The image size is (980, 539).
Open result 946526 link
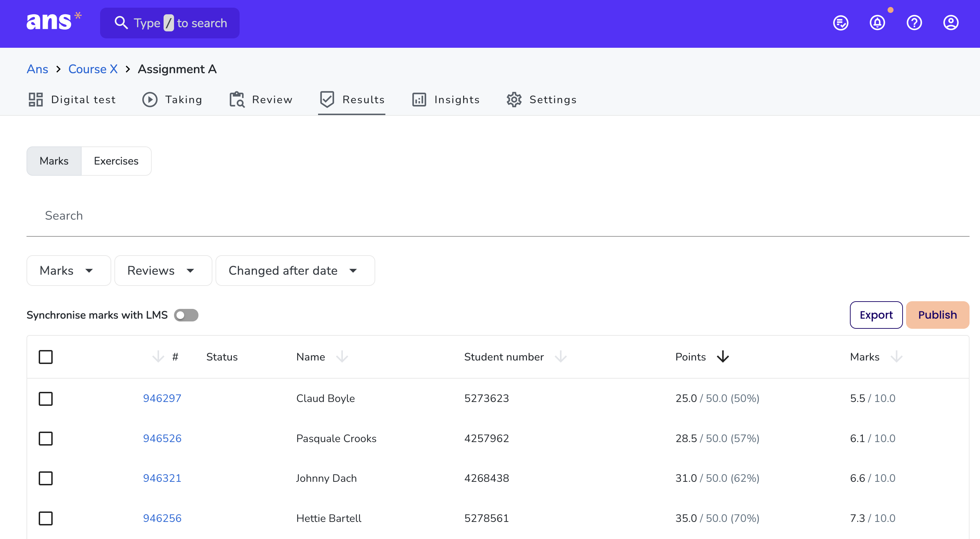[162, 438]
